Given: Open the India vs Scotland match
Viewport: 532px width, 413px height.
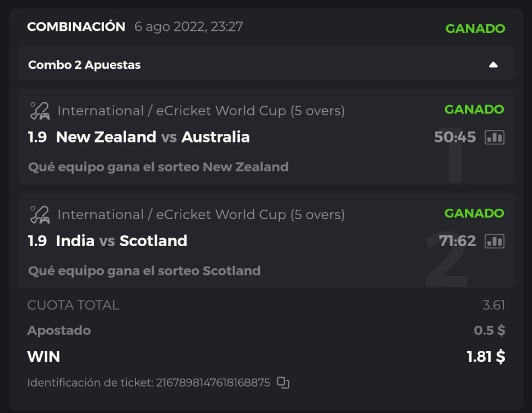Looking at the screenshot, I should pyautogui.click(x=121, y=241).
